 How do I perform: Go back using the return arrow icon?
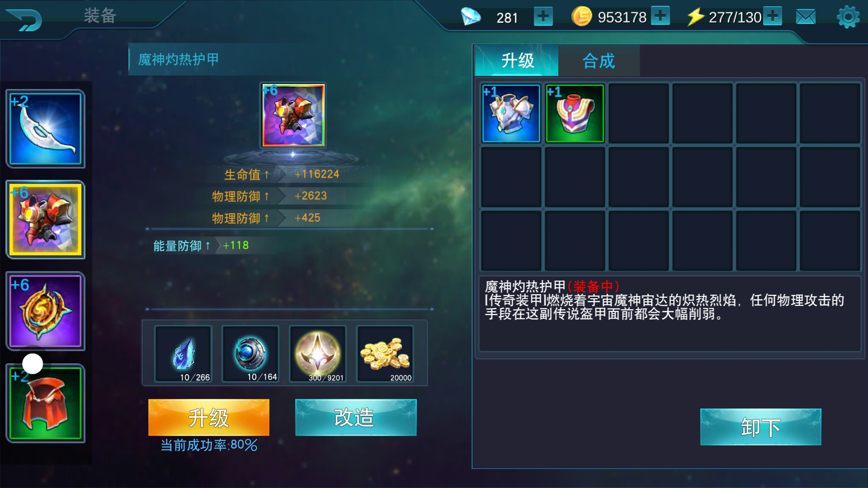pos(25,19)
